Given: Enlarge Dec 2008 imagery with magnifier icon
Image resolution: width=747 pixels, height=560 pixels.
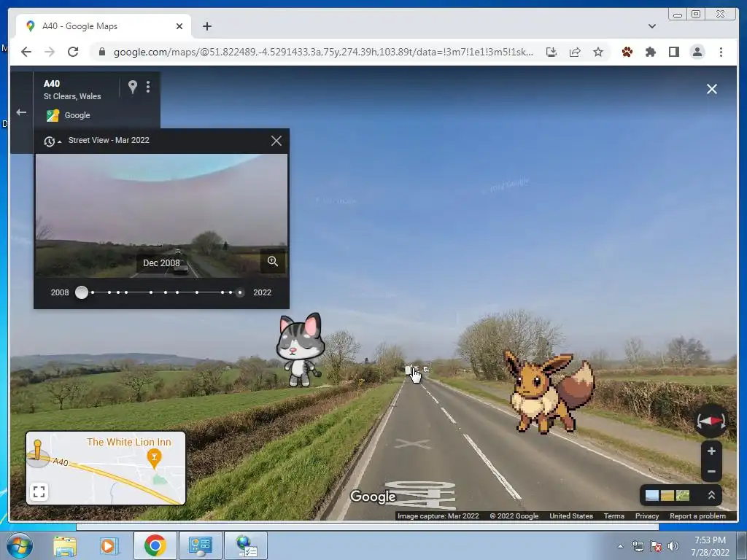Looking at the screenshot, I should point(273,261).
